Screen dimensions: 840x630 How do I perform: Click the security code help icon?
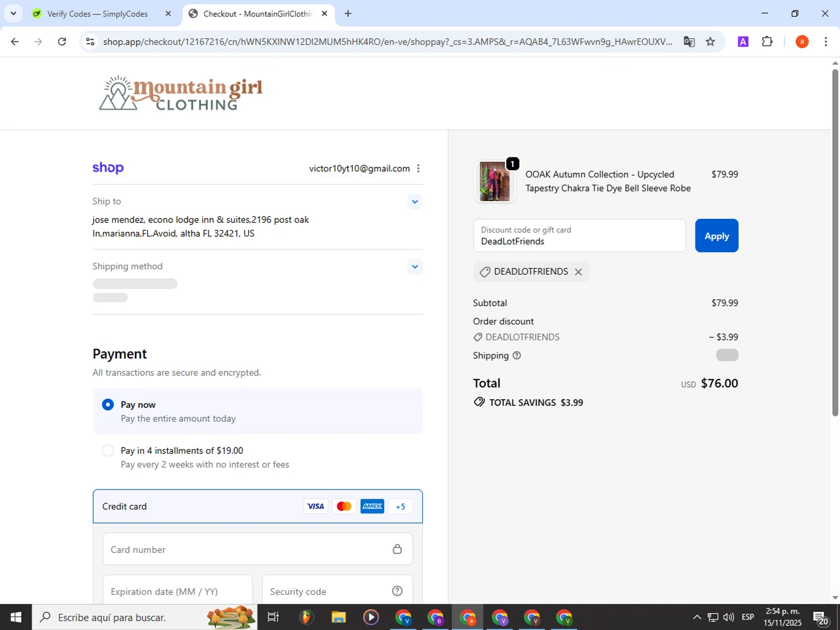tap(397, 591)
